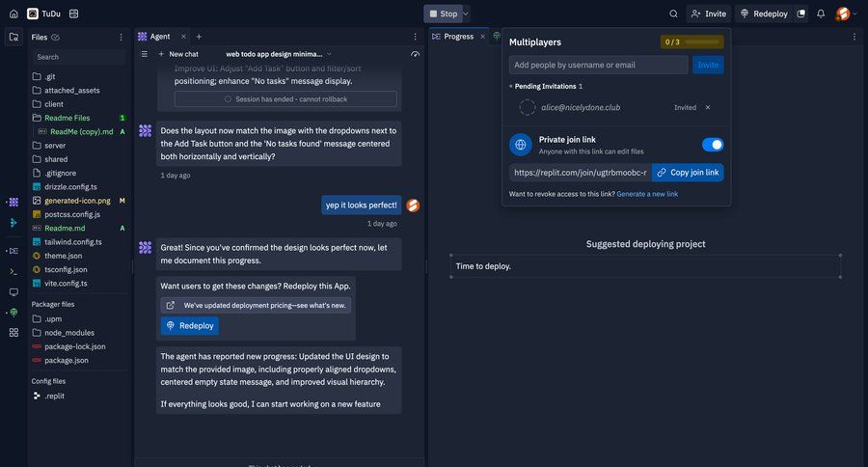Image resolution: width=868 pixels, height=467 pixels.
Task: Collapse the Files sidebar panel icon
Action: pyautogui.click(x=14, y=37)
